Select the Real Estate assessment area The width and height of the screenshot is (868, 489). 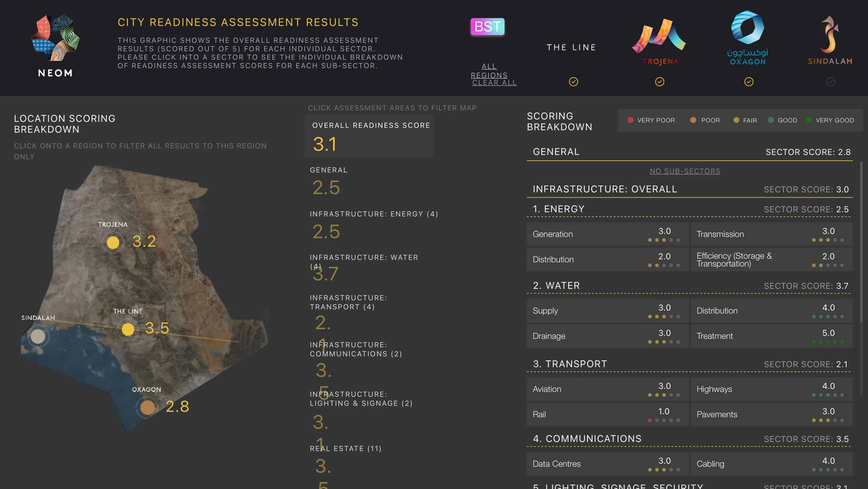click(345, 448)
